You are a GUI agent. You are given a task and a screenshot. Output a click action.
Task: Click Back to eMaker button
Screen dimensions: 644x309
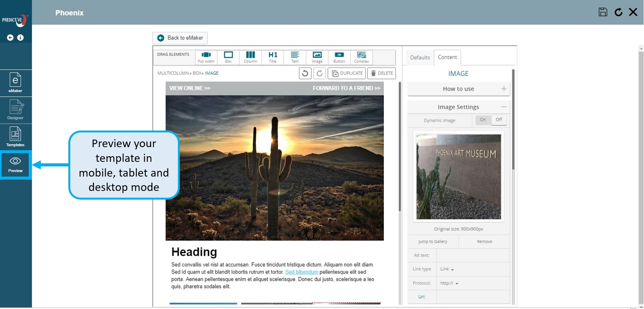point(180,38)
